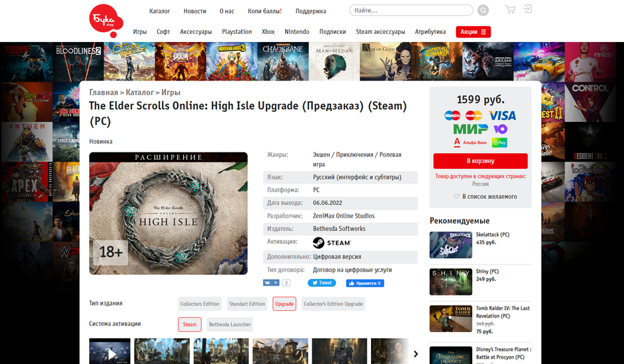624x364 pixels.
Task: Open Копи баллы! link
Action: click(264, 11)
